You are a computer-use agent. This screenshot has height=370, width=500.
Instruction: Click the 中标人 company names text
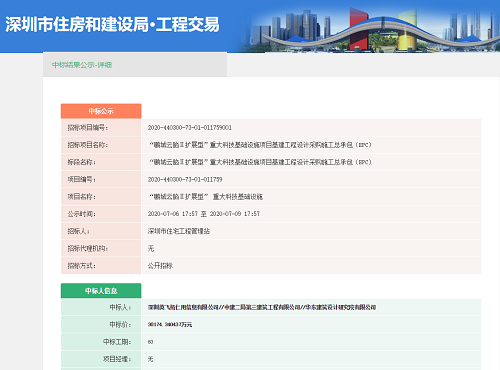coord(262,307)
